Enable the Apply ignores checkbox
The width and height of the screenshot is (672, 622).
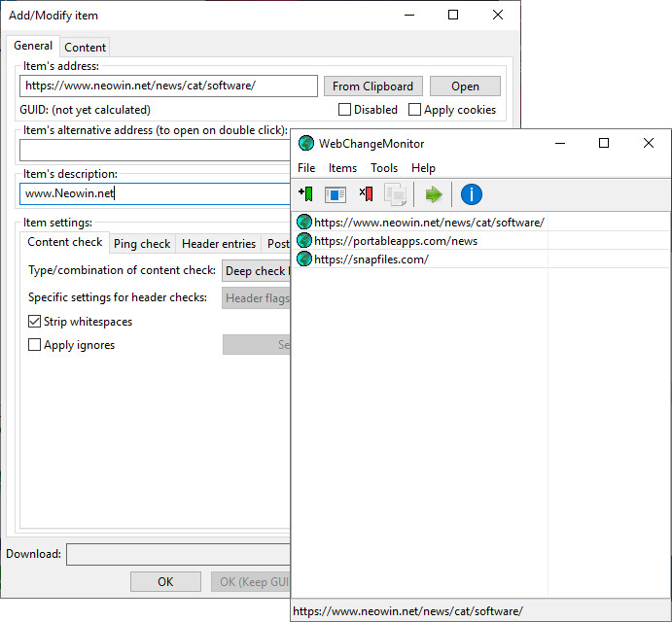35,345
